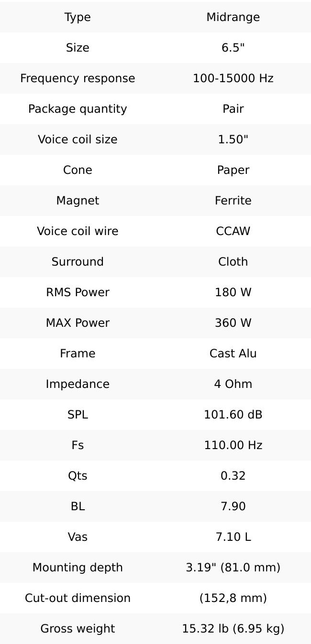Click the MAX Power label
This screenshot has height=644, width=311.
78,323
